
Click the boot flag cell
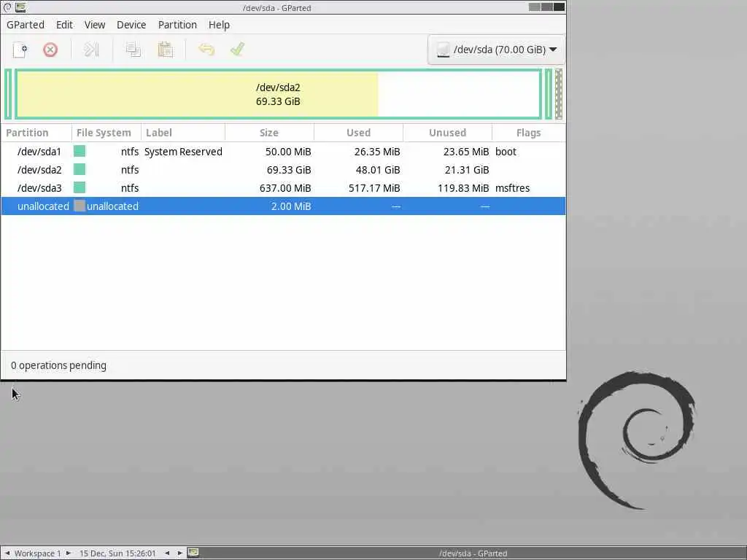[506, 152]
